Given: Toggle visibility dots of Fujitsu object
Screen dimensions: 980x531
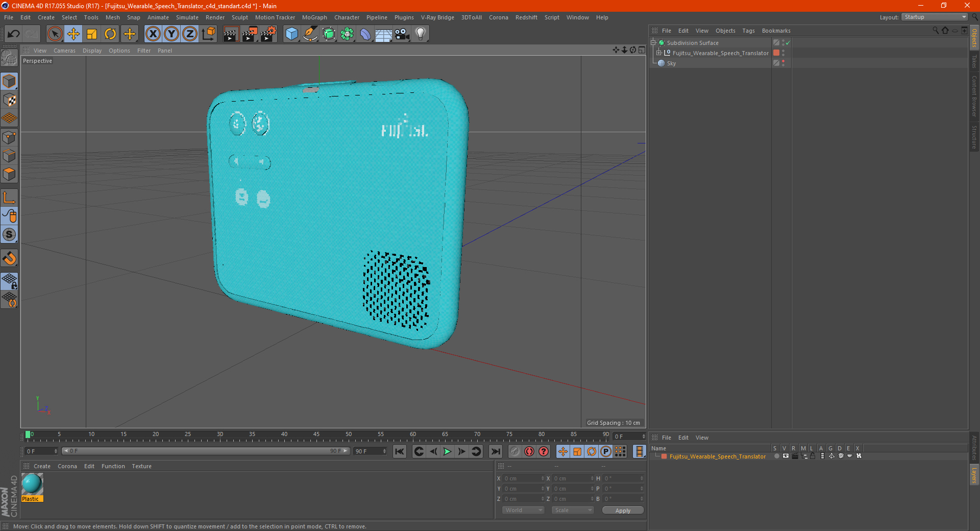Looking at the screenshot, I should [783, 53].
